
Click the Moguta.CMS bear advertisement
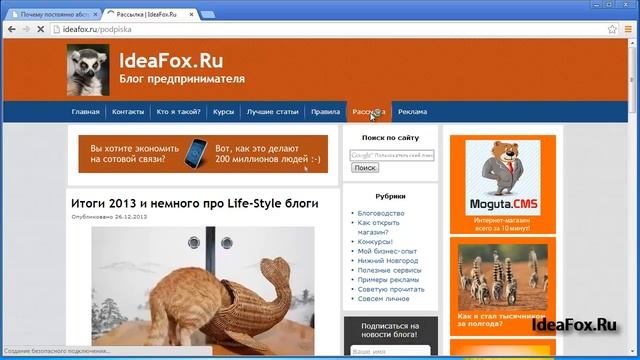coord(503,184)
